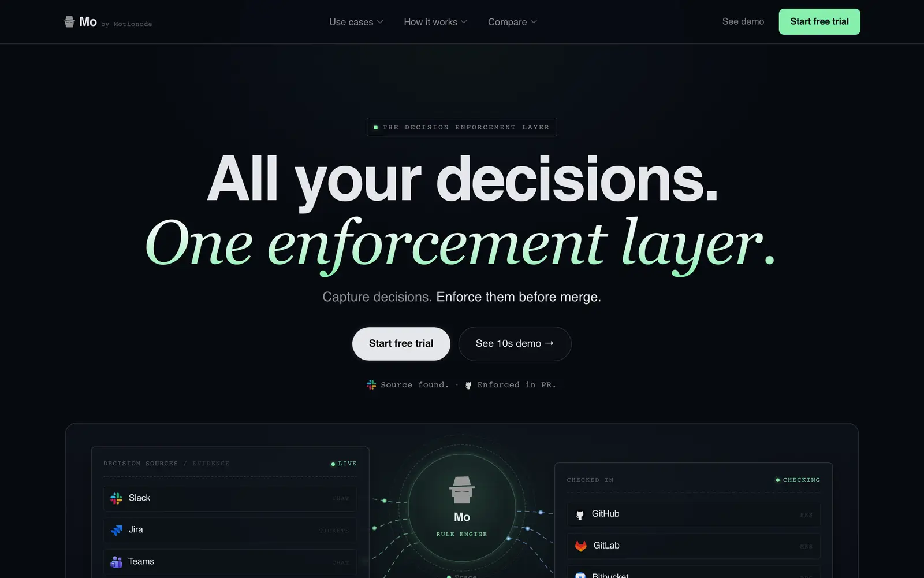924x578 pixels.
Task: Click the See demo link in header
Action: 743,21
